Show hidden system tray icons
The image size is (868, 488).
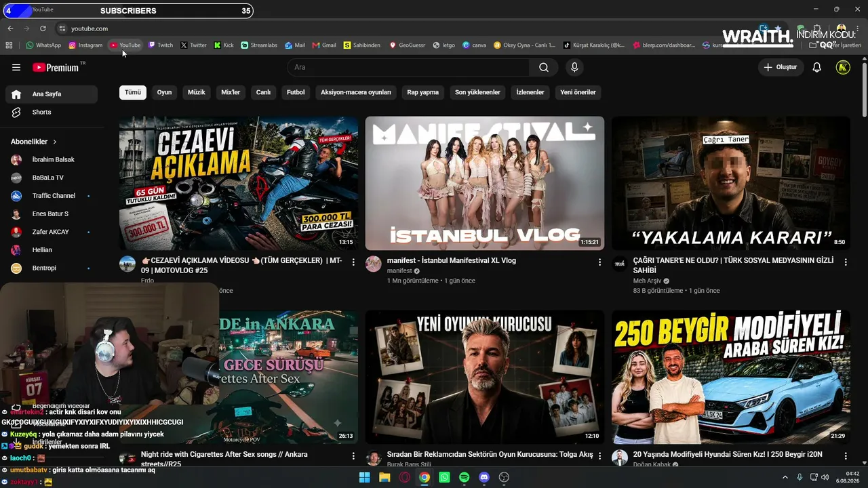click(785, 477)
